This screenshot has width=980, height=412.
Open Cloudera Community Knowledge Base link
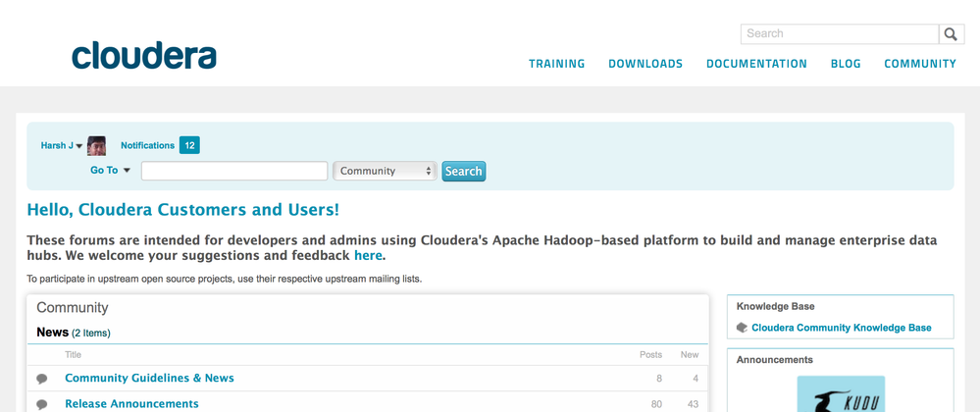[842, 328]
